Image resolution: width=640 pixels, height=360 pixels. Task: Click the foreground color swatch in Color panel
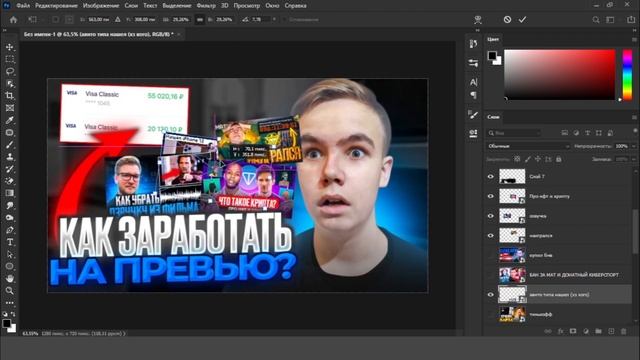pos(493,56)
